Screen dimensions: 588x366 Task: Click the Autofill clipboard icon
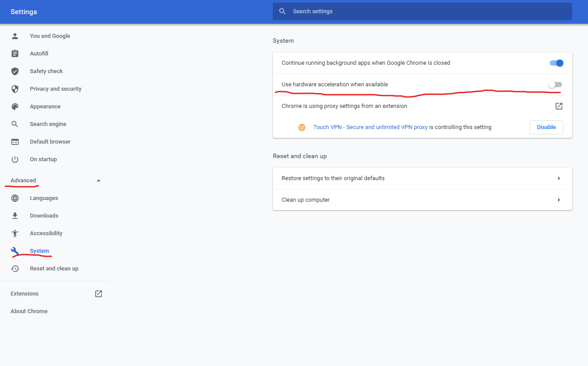point(15,54)
